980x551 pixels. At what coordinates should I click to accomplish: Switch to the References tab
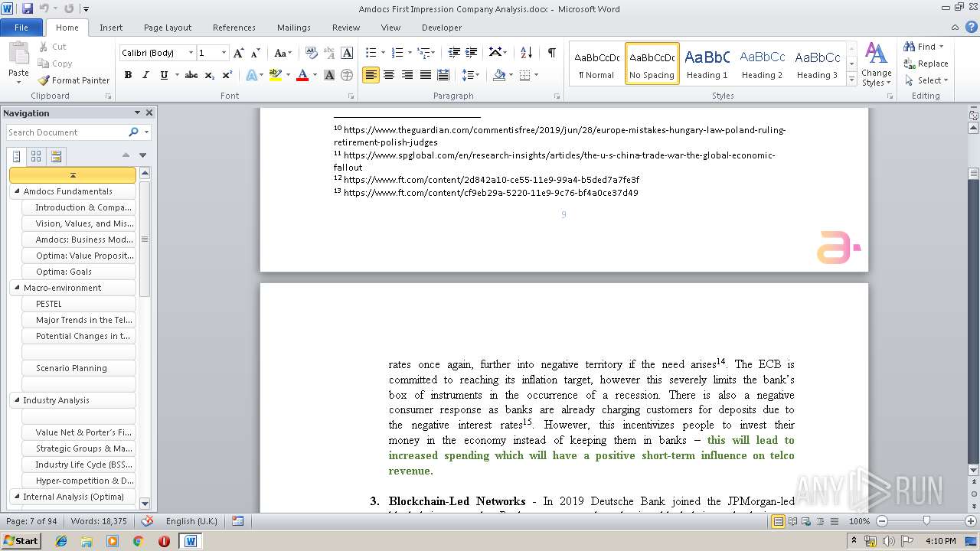[x=234, y=28]
